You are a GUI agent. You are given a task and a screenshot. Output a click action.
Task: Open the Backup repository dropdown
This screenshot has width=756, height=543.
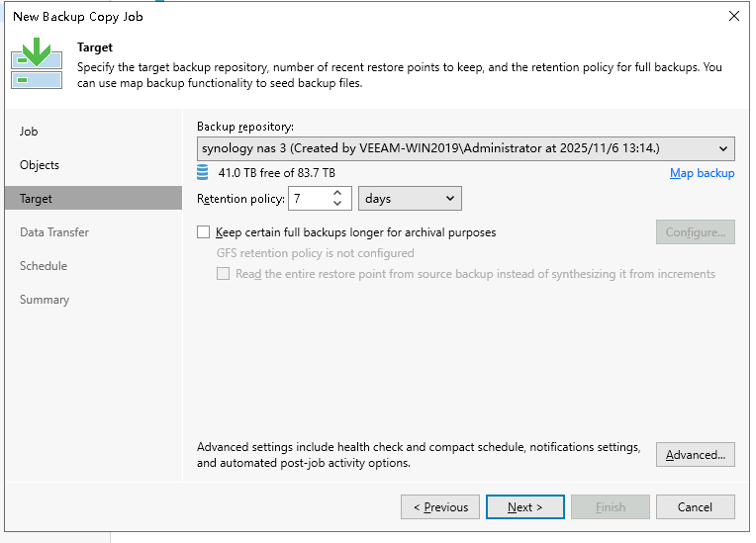coord(465,148)
